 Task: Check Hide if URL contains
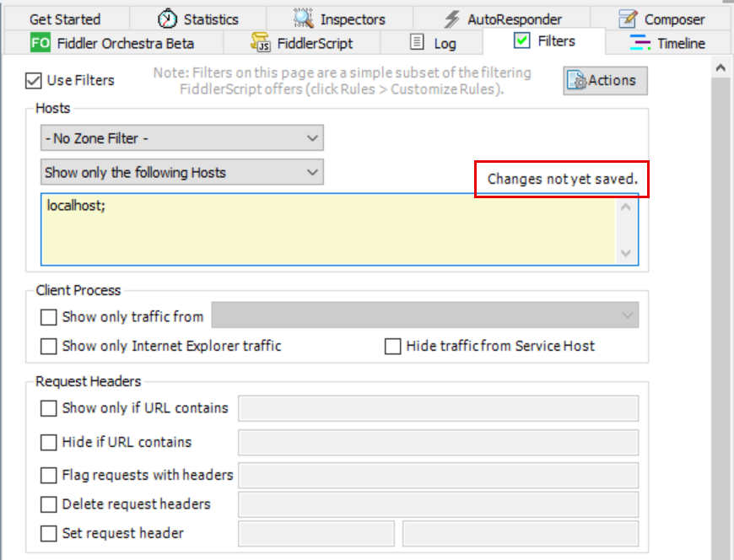[49, 443]
